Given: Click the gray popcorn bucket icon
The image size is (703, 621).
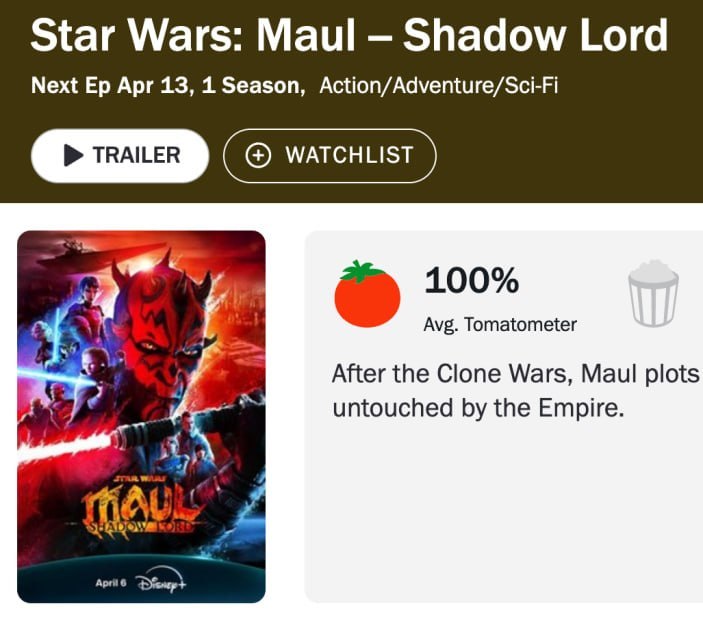Looking at the screenshot, I should click(x=653, y=294).
